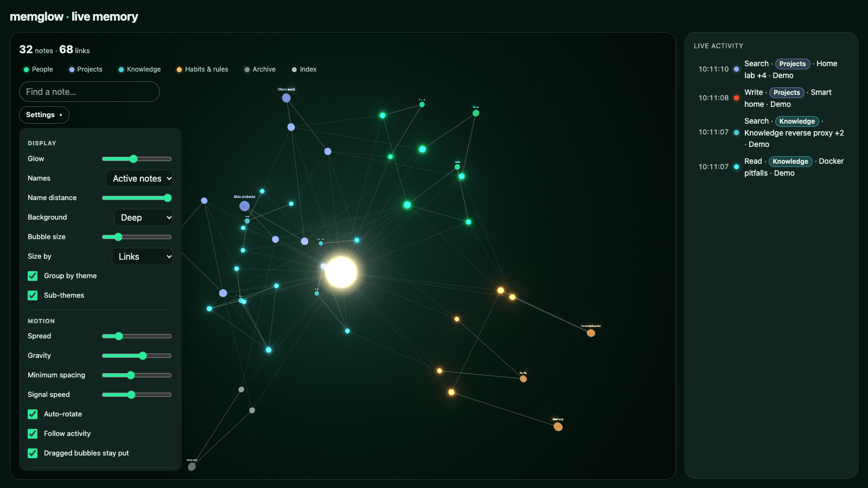Open the Names dropdown showing Active notes
Image resolution: width=868 pixels, height=488 pixels.
139,178
